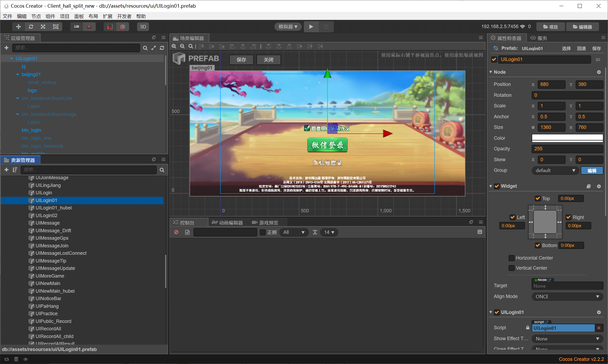
Task: Click the 保存 save button in prefab editor
Action: click(x=241, y=60)
